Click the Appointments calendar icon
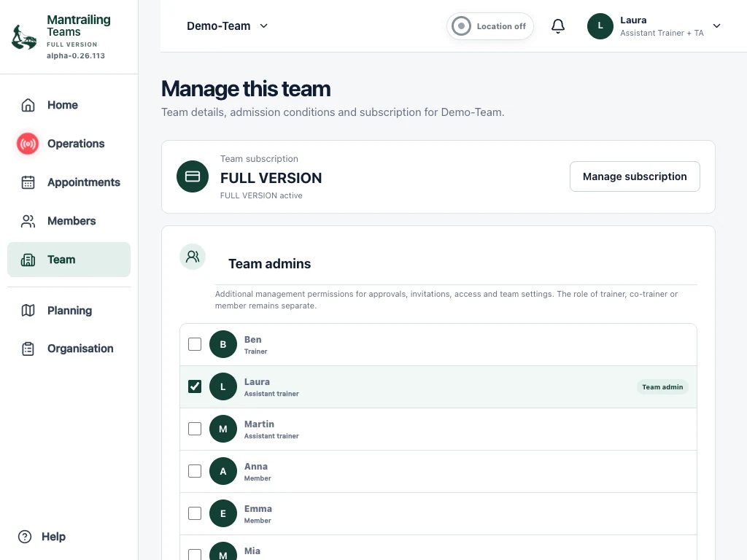The height and width of the screenshot is (560, 747). (x=28, y=182)
